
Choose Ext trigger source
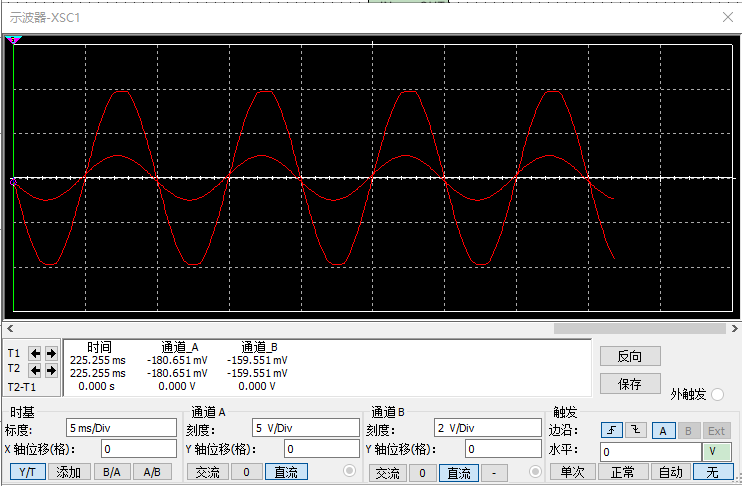tap(716, 431)
